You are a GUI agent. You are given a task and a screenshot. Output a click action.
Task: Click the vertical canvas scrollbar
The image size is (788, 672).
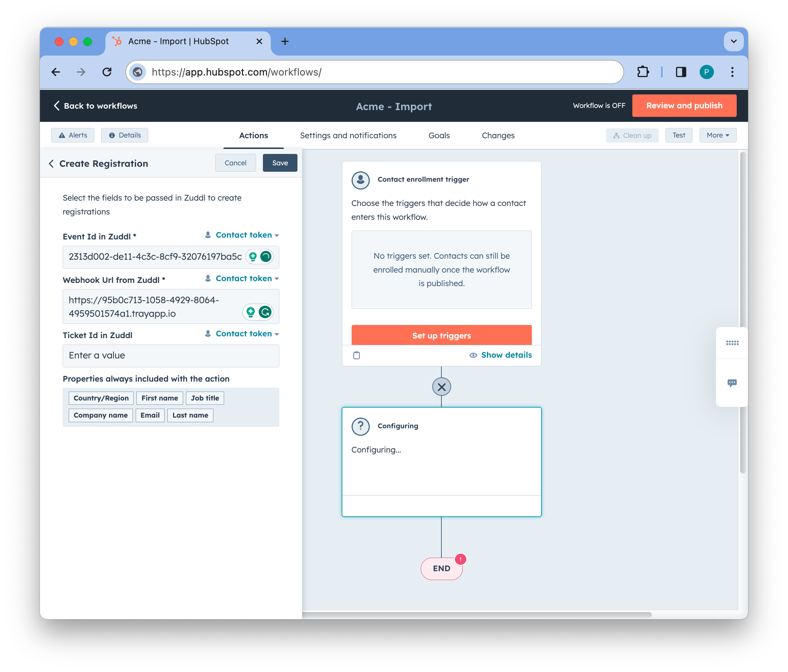[x=743, y=312]
